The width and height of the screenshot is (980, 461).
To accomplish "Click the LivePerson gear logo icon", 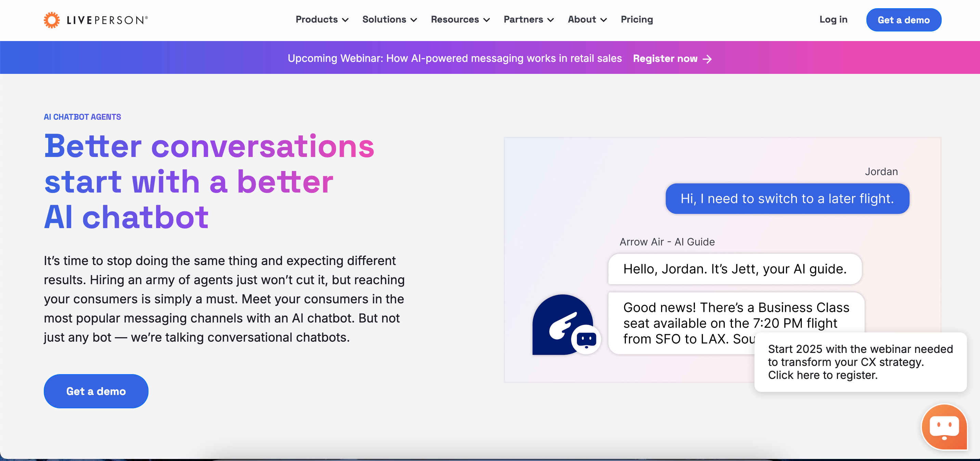I will coord(52,20).
